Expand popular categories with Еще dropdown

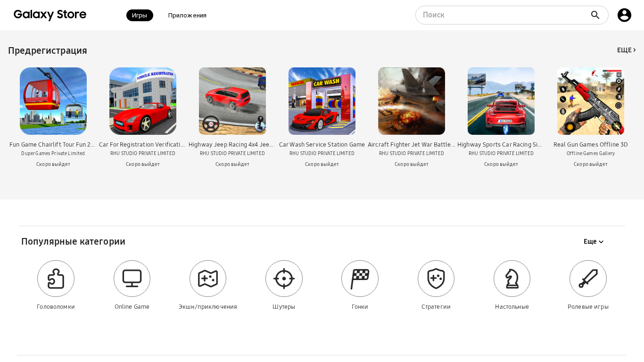[594, 241]
